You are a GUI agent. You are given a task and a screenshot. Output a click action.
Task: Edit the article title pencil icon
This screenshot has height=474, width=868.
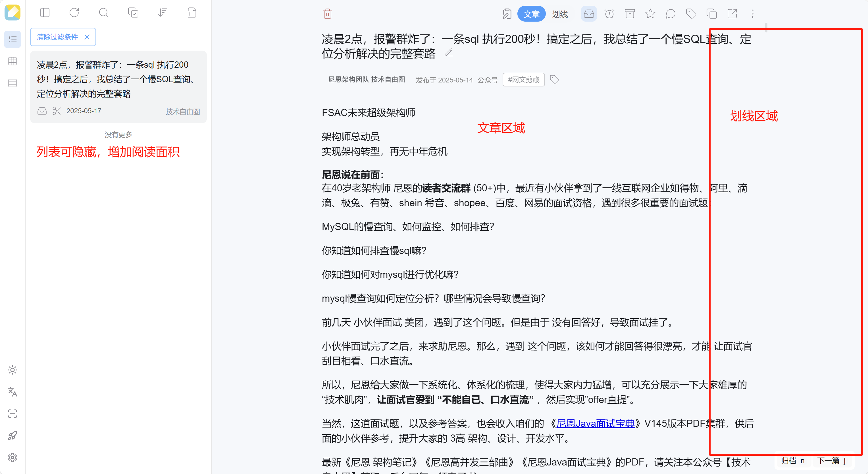pyautogui.click(x=448, y=53)
